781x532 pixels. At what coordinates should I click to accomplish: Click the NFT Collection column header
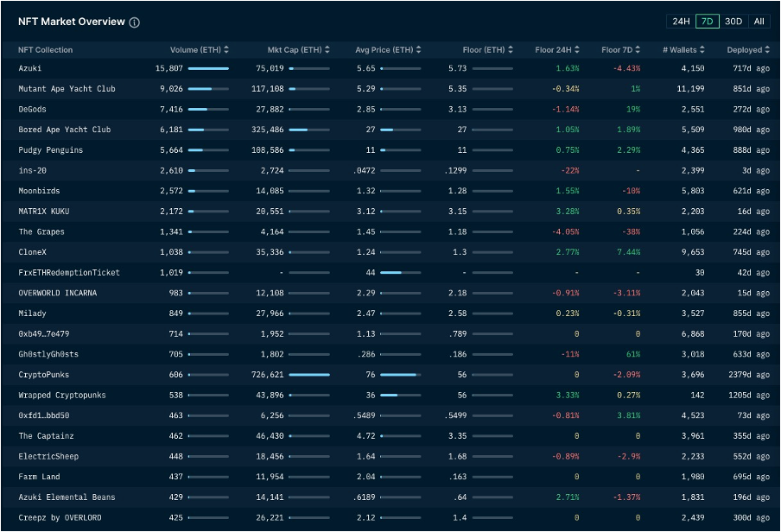(45, 50)
